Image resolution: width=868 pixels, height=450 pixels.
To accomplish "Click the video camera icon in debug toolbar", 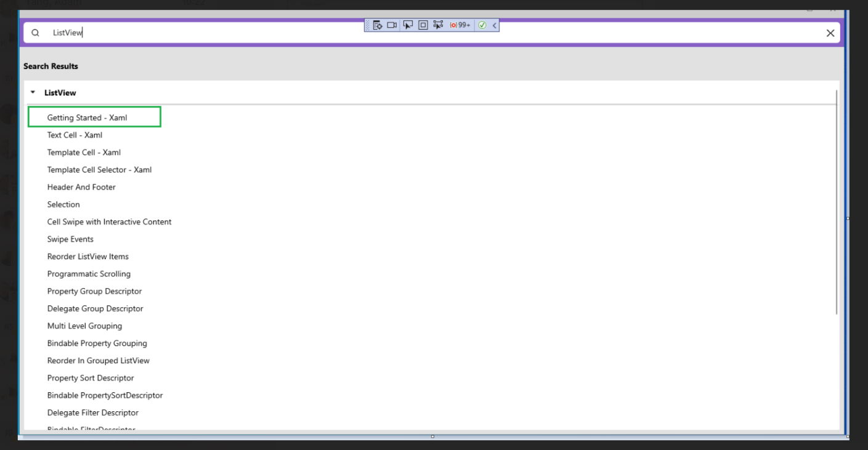I will click(x=392, y=25).
